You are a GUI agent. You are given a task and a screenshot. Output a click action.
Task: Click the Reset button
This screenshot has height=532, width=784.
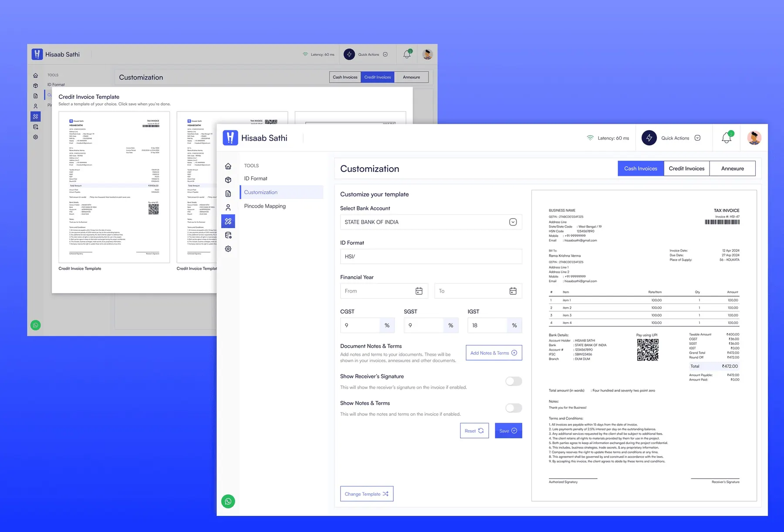coord(474,431)
